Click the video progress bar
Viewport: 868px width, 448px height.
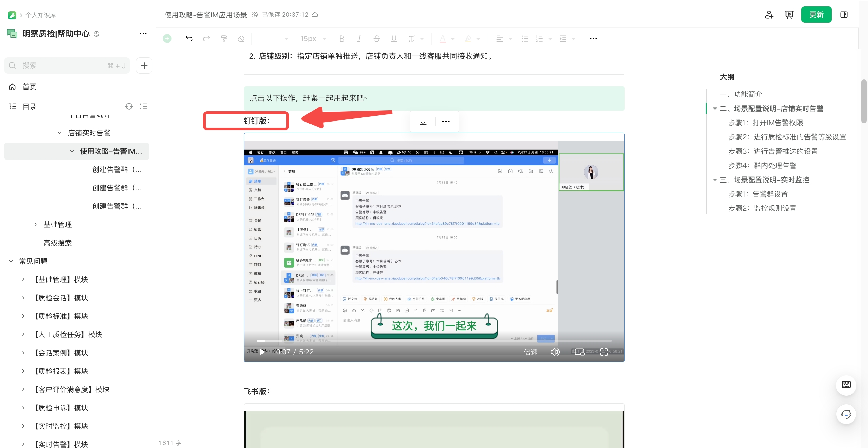(x=434, y=340)
